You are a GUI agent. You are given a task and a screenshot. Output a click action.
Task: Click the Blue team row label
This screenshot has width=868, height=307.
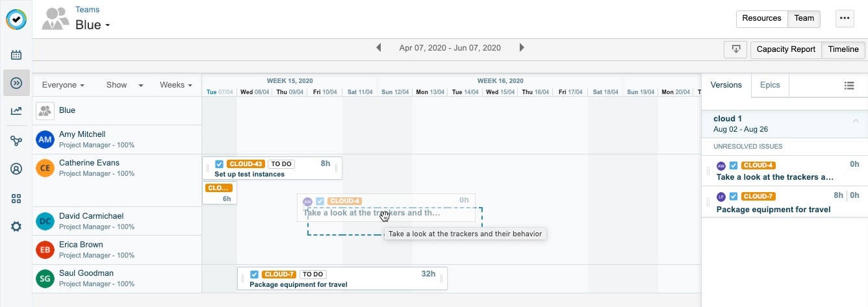67,110
